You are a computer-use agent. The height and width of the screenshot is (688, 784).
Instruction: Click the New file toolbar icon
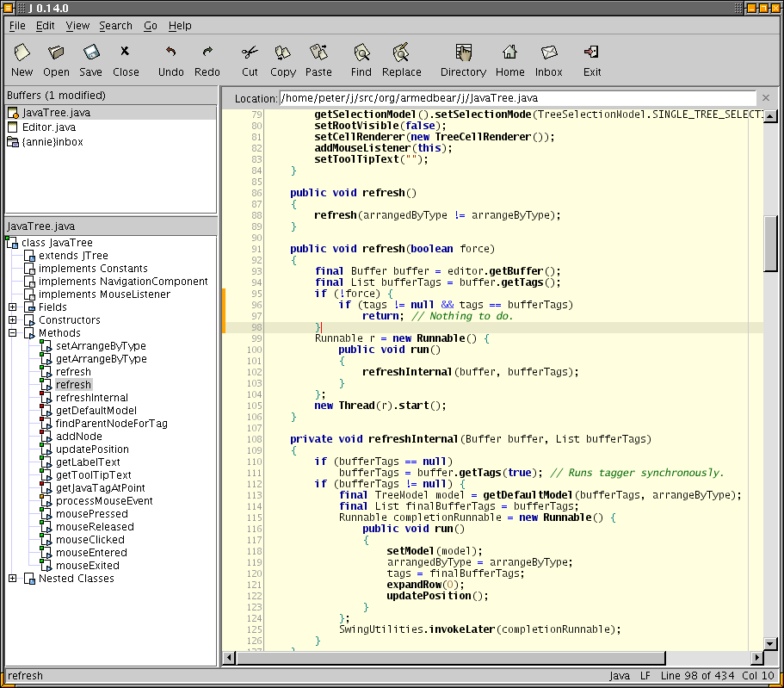(22, 53)
